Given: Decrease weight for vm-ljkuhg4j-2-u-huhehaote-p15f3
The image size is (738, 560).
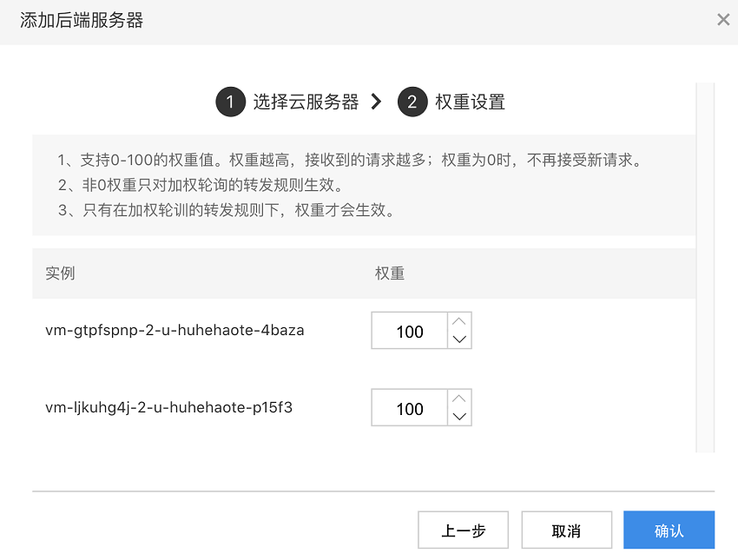Looking at the screenshot, I should [x=460, y=417].
